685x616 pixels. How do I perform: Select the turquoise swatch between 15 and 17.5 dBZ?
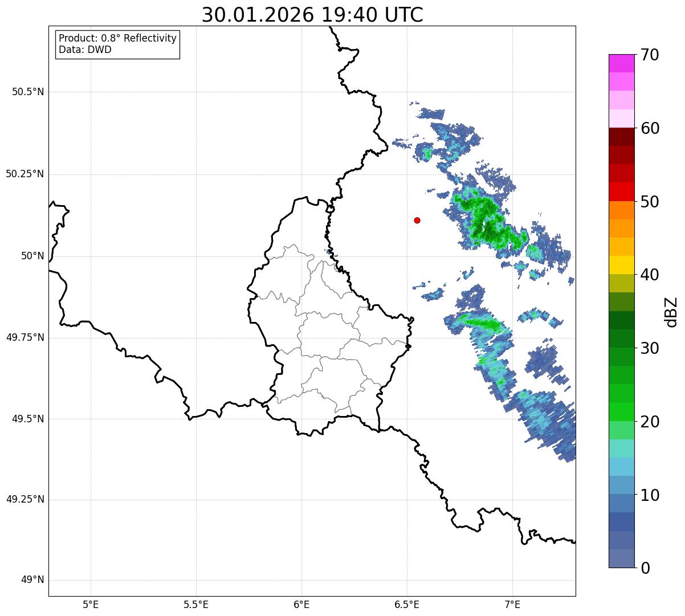[622, 448]
